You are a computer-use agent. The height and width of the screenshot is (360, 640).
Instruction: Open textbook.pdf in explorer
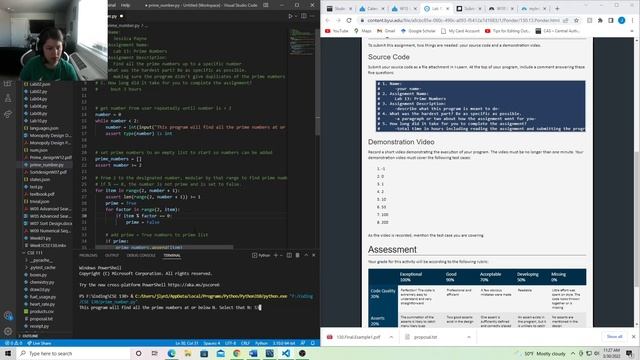(x=42, y=194)
